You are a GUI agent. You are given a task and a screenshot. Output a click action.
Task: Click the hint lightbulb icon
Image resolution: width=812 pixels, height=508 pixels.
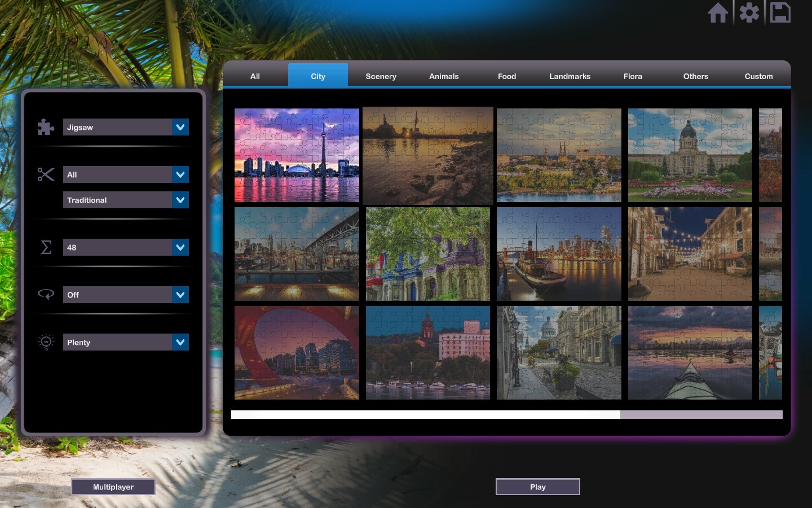45,341
